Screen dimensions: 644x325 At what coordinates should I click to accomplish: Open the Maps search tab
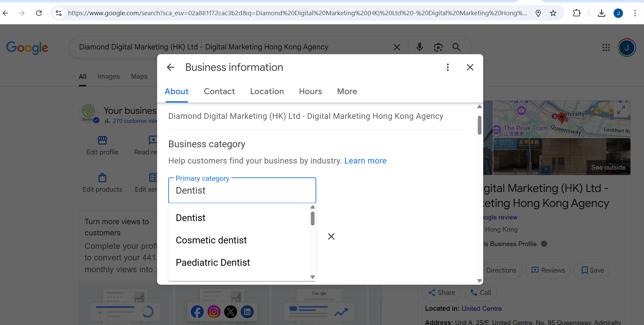[139, 77]
